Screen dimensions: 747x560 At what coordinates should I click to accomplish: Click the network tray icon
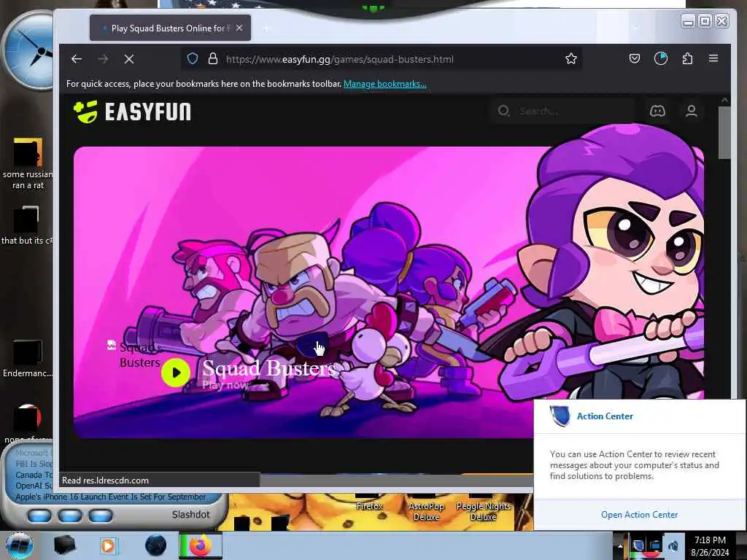pyautogui.click(x=656, y=545)
